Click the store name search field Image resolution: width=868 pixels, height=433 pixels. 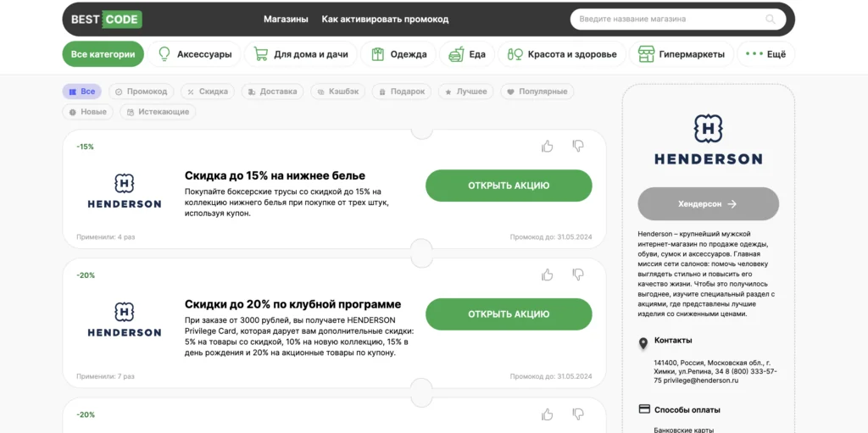pos(677,19)
